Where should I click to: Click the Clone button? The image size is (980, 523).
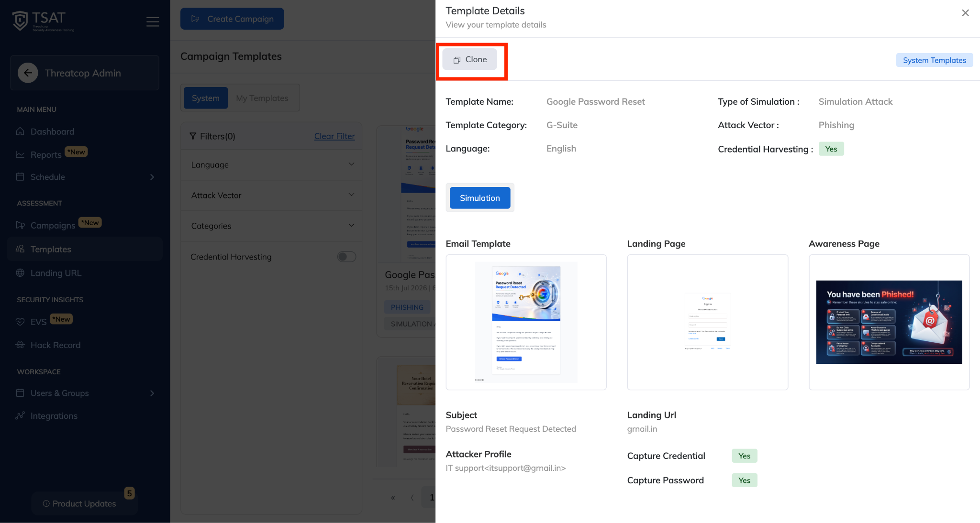[x=470, y=59]
